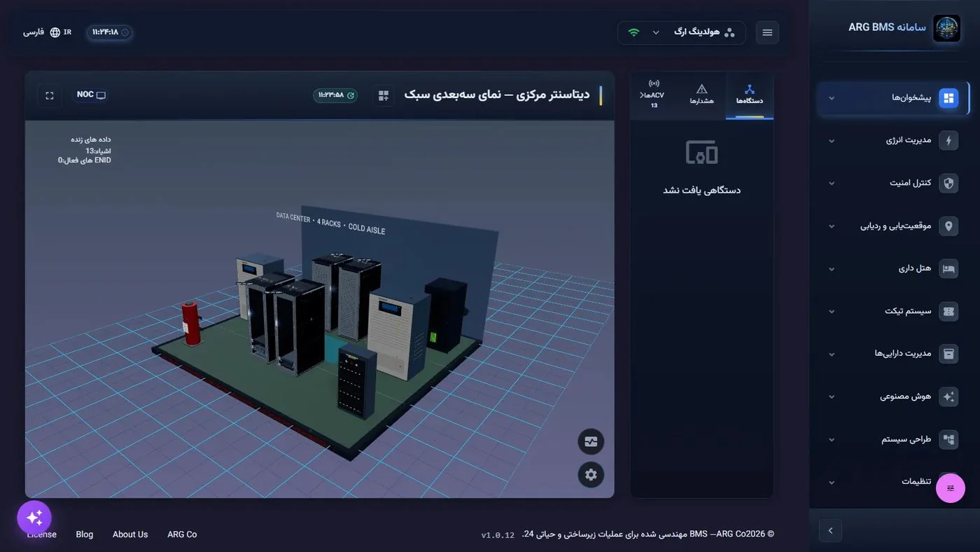The image size is (980, 552).
Task: Expand the پیشخوان‌ها chevron
Action: click(x=832, y=98)
